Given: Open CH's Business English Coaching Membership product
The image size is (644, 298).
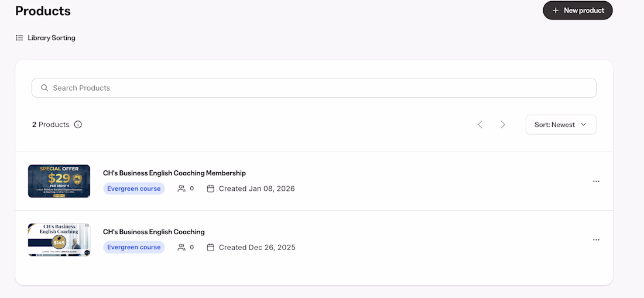Looking at the screenshot, I should point(174,173).
